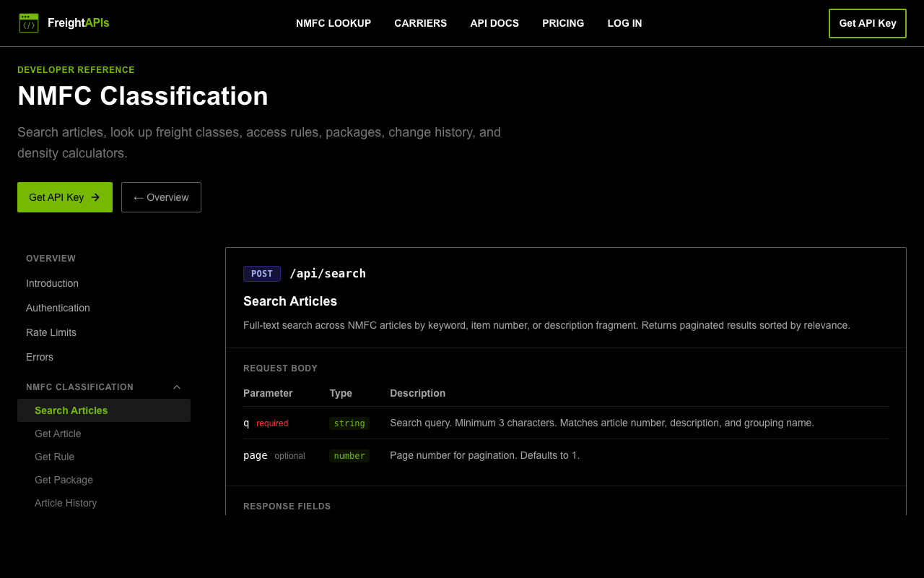The image size is (924, 578).
Task: Click the string type badge
Action: coord(349,423)
